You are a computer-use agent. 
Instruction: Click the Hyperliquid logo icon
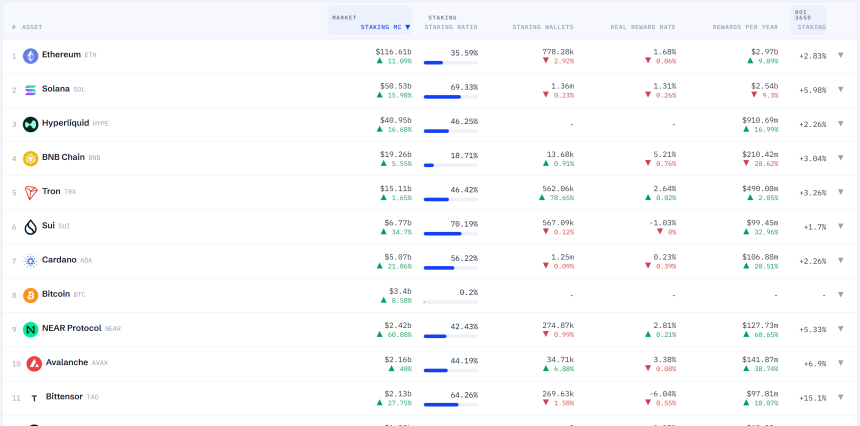click(30, 124)
